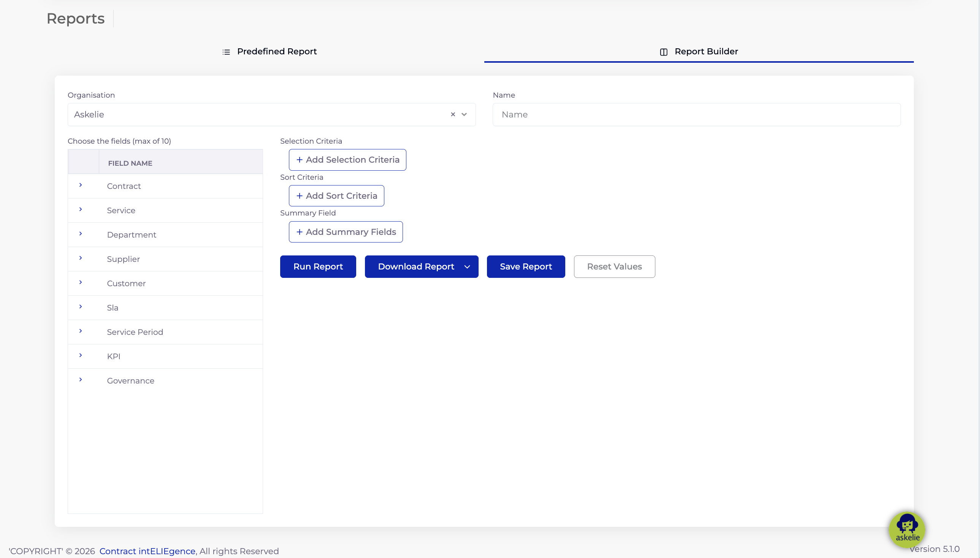Screen dimensions: 980x558
Task: Select the Governance row label
Action: click(130, 381)
